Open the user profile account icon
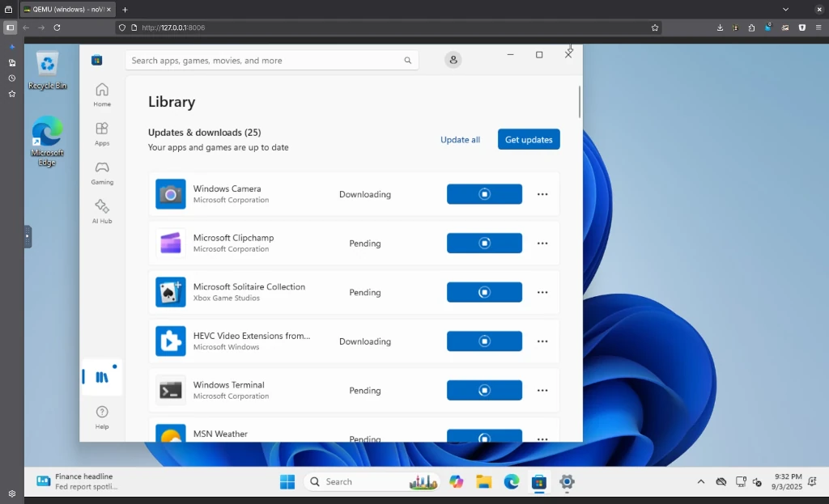This screenshot has width=829, height=504. 453,60
